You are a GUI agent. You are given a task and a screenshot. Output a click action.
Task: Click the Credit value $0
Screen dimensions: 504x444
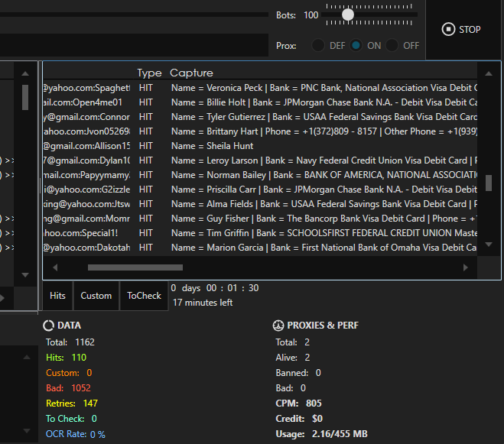(x=317, y=419)
